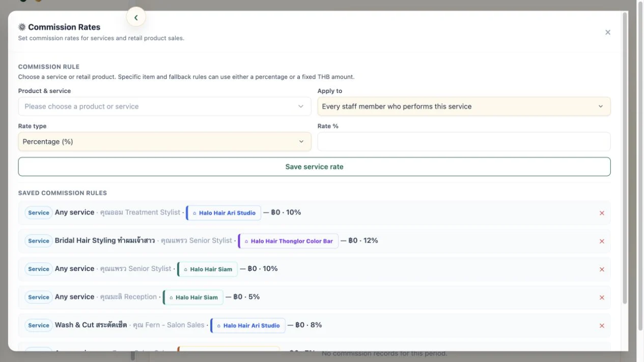This screenshot has height=362, width=644.
Task: Delete the Bridal Hair Styling rule
Action: pyautogui.click(x=602, y=242)
